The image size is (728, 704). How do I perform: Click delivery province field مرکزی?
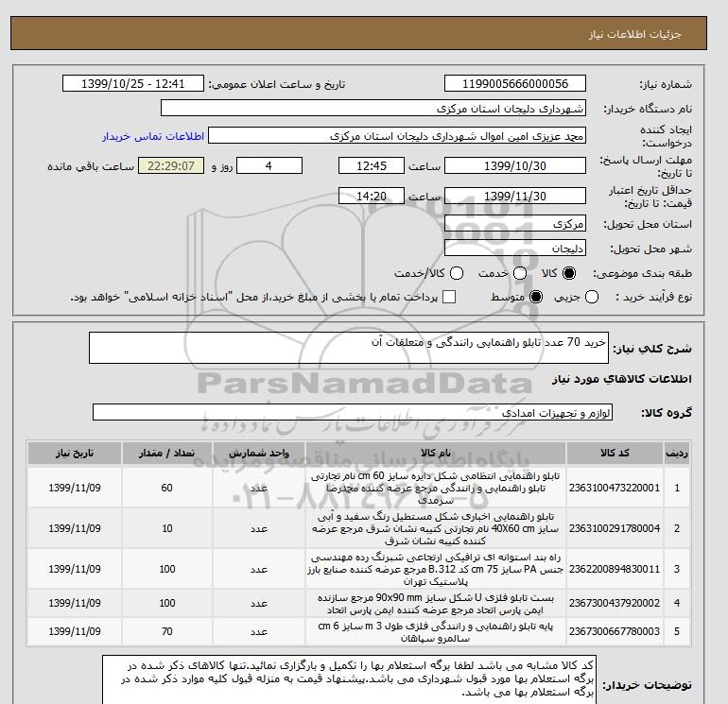[515, 224]
